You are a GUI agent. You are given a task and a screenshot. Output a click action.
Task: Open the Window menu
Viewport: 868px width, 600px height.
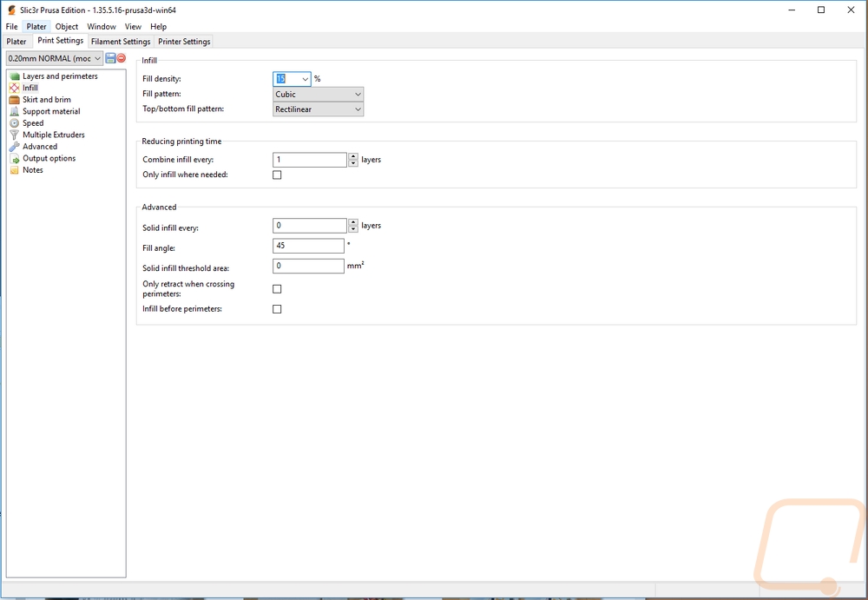(102, 27)
